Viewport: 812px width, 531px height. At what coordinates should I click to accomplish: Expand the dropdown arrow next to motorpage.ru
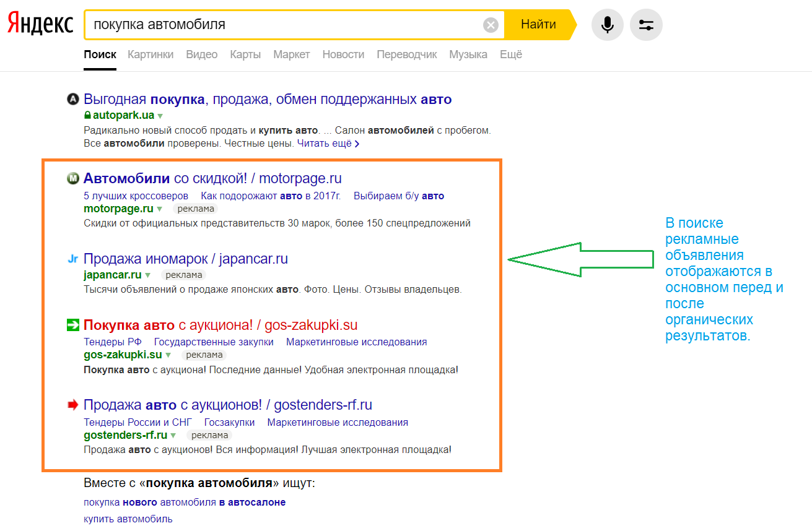point(159,209)
